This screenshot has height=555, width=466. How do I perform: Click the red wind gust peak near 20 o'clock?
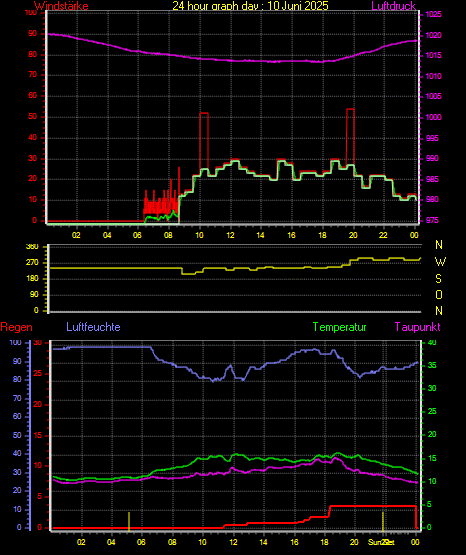350,109
